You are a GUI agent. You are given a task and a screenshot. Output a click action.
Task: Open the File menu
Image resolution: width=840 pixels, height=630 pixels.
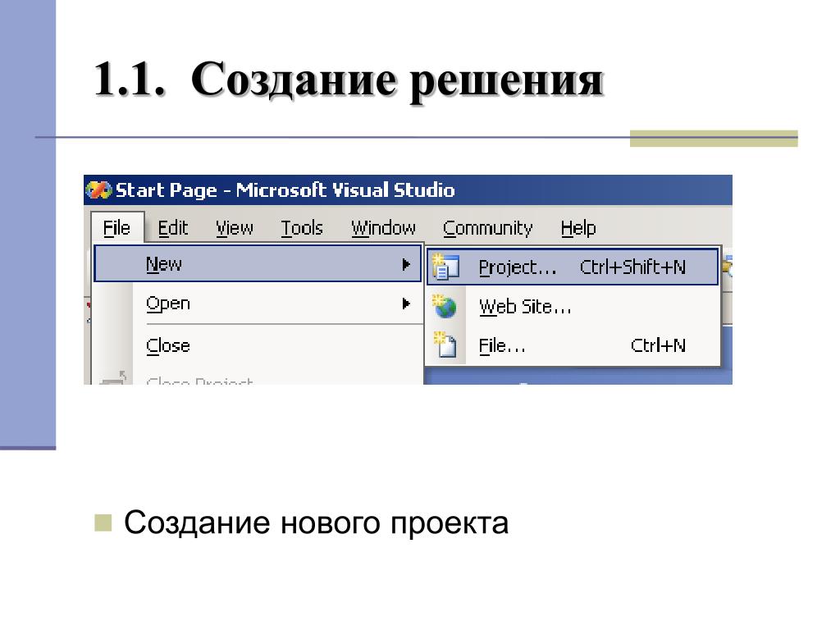(116, 228)
